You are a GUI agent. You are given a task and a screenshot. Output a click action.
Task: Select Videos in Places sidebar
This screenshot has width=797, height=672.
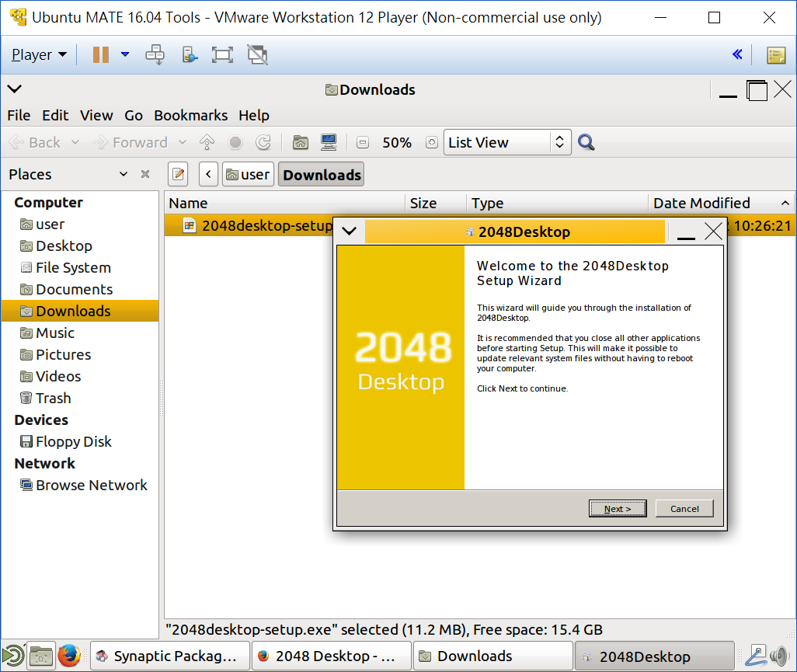80,377
